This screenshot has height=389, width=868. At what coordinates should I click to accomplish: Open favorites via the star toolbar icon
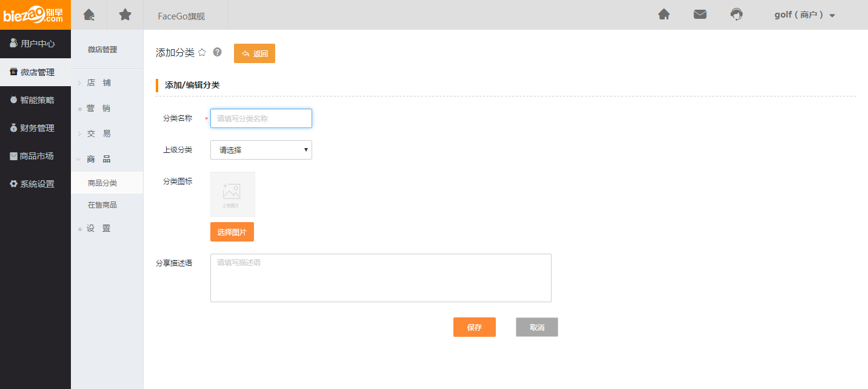(125, 15)
